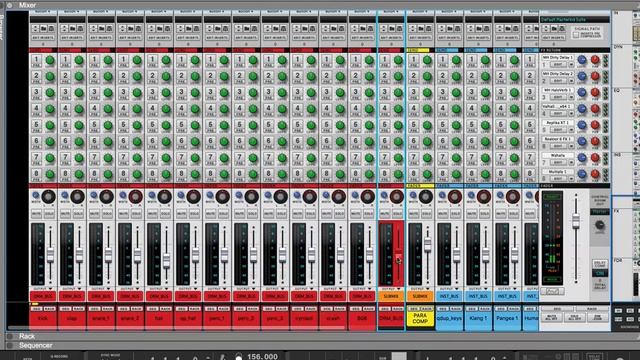
Task: Click Solo All Off button
Action: pyautogui.click(x=575, y=317)
